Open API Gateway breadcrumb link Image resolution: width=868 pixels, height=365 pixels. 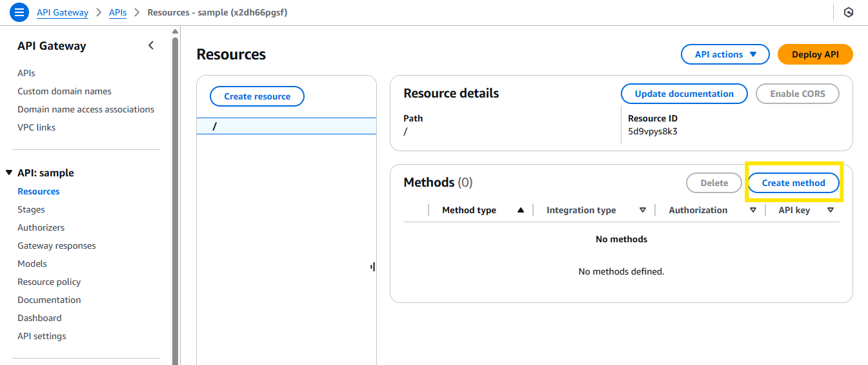coord(63,12)
